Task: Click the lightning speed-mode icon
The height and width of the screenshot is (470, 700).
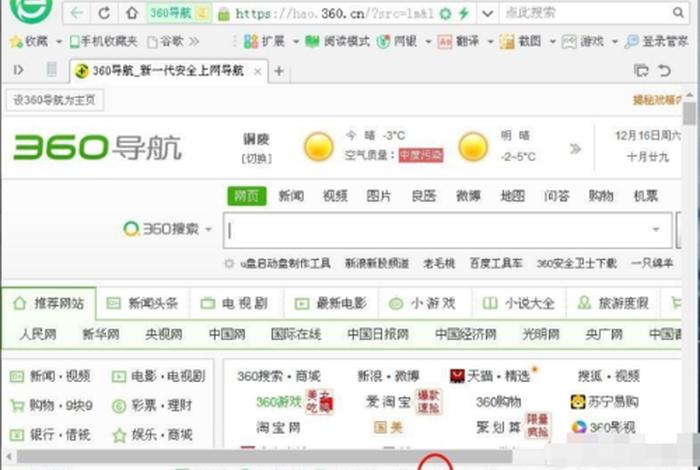Action: click(x=464, y=13)
